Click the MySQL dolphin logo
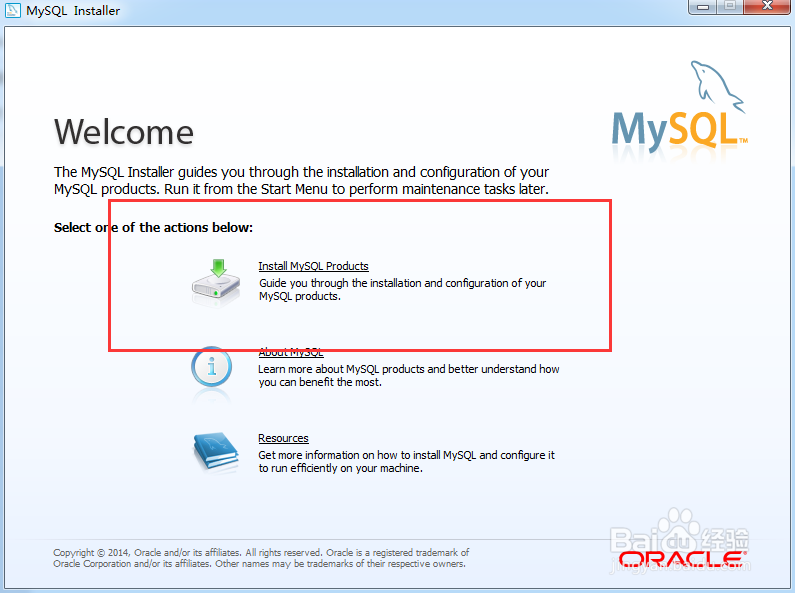Viewport: 795px width, 593px height. (x=680, y=108)
